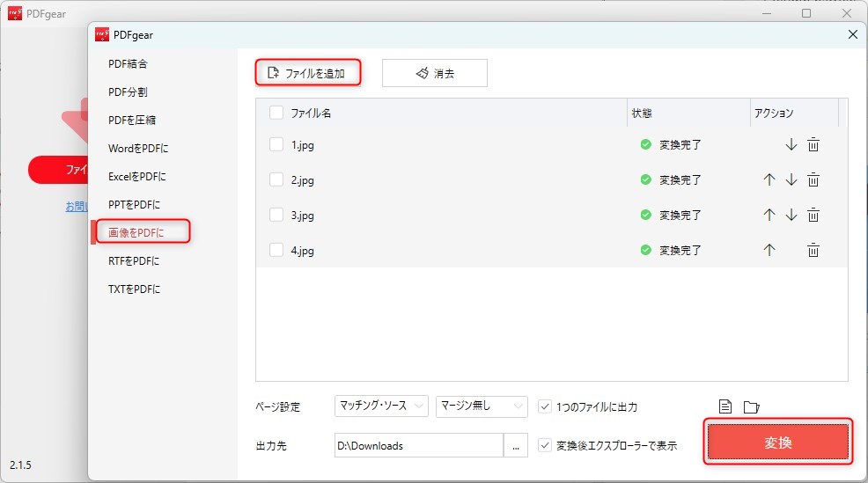
Task: Check the 4.jpg checkbox
Action: 276,250
